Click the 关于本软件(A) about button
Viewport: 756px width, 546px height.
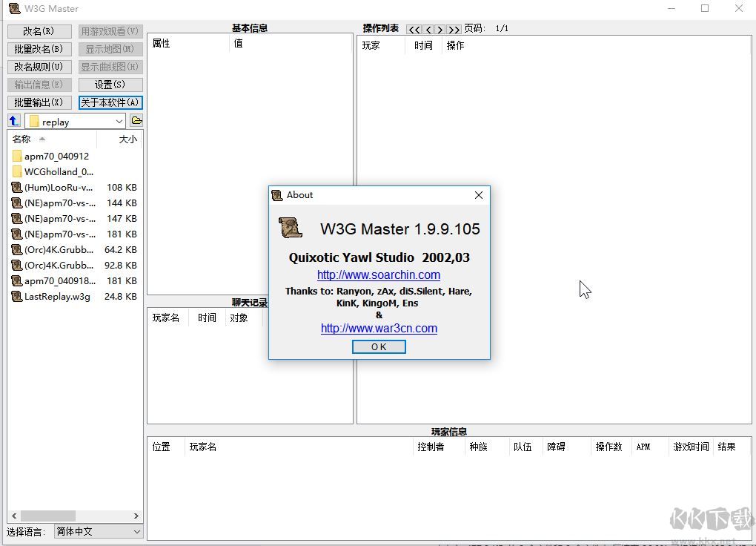110,102
